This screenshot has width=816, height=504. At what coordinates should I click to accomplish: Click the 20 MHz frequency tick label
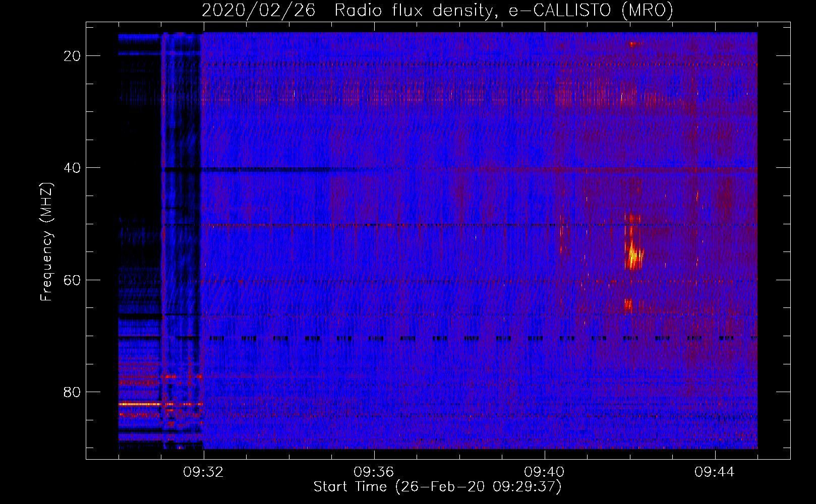(72, 56)
